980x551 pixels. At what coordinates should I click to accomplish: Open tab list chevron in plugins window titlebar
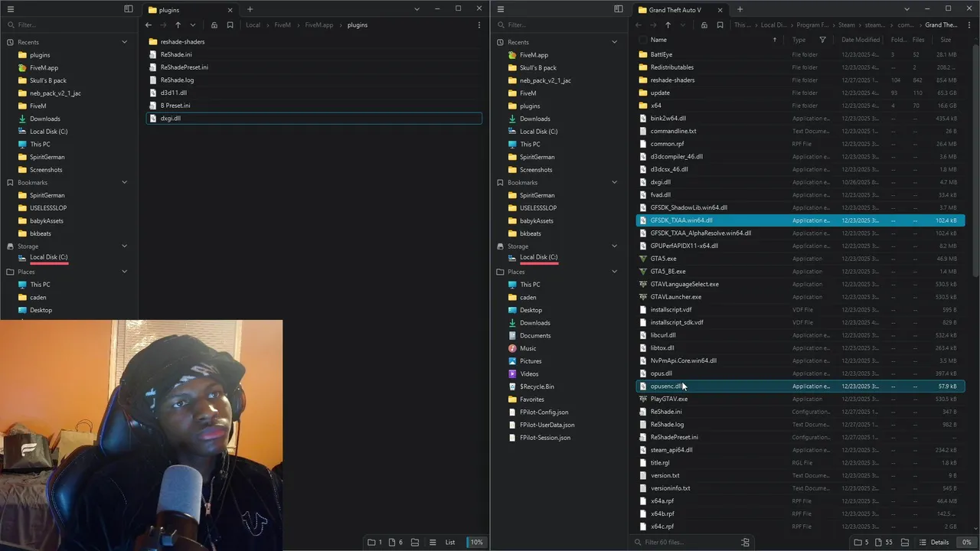pos(416,9)
